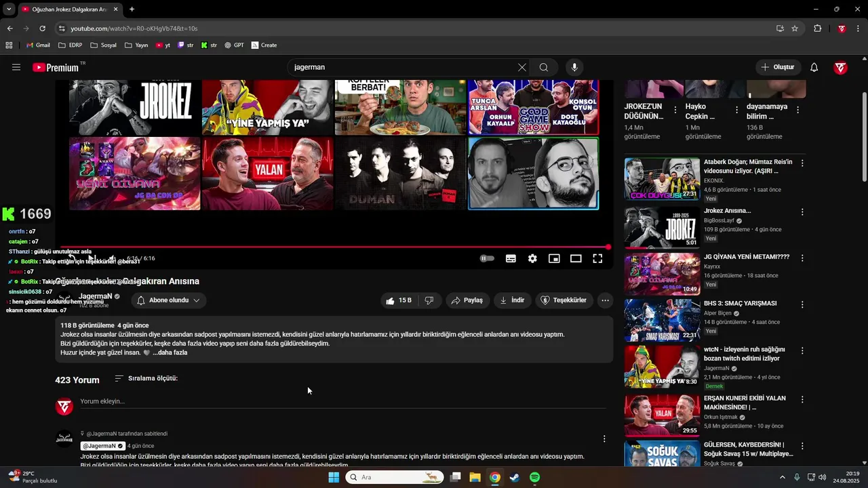The width and height of the screenshot is (868, 488).
Task: Dislike the video
Action: [429, 300]
